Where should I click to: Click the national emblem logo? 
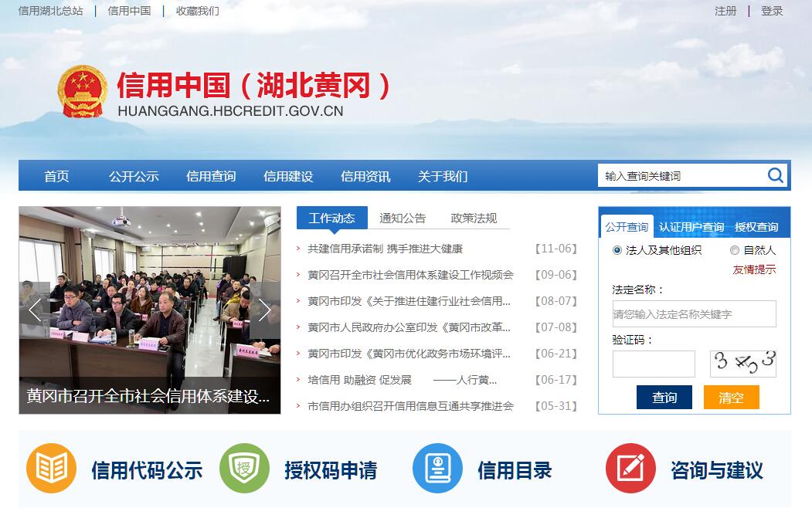point(83,92)
